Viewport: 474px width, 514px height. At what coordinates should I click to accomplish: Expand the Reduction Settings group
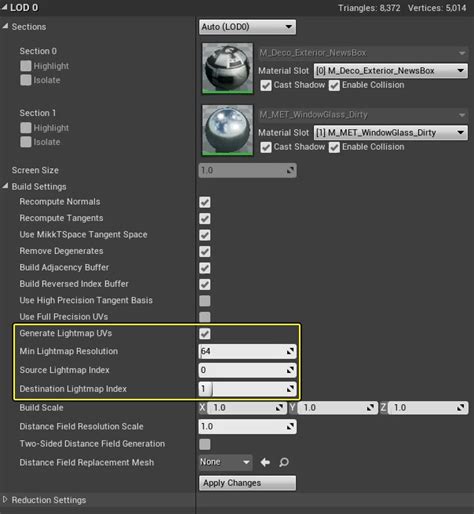[x=5, y=499]
